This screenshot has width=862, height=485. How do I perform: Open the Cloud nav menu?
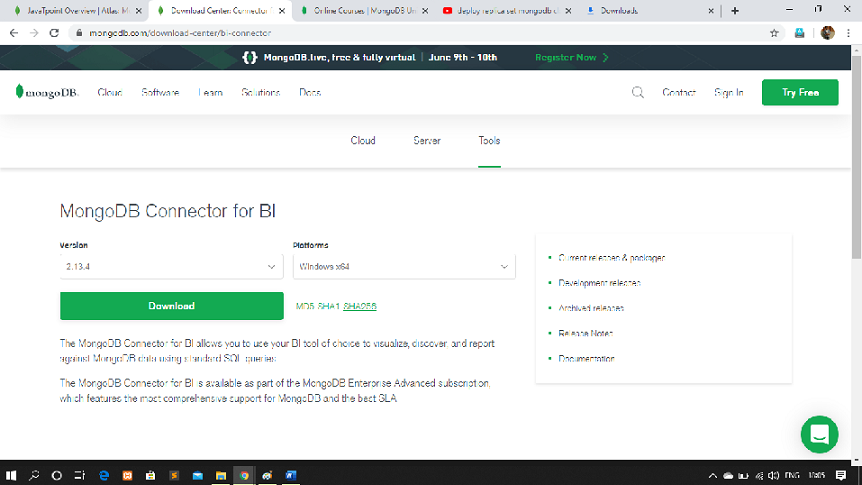[110, 92]
